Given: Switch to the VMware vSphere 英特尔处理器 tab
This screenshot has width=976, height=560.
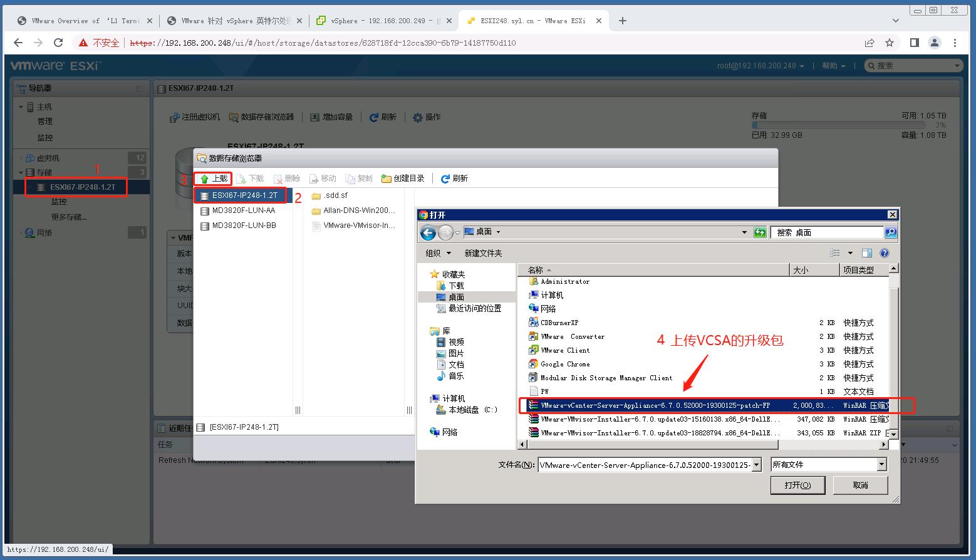Looking at the screenshot, I should coord(235,21).
